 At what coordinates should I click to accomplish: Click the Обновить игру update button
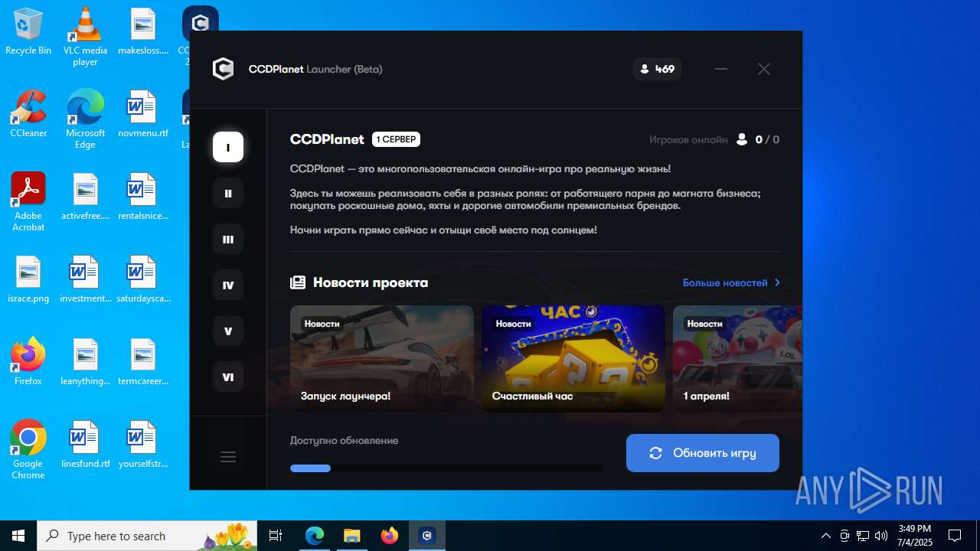(x=703, y=453)
